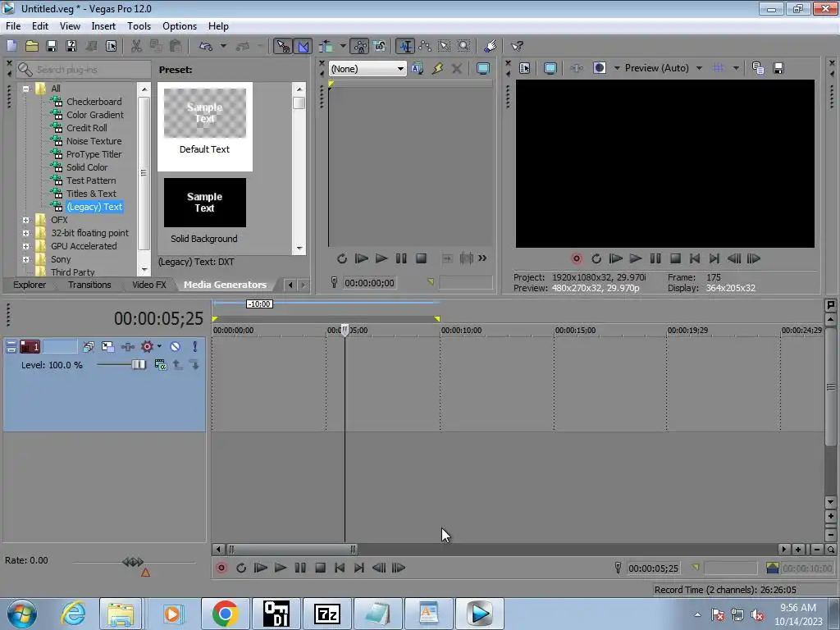This screenshot has height=630, width=840.
Task: Click Play button in video preview
Action: 636,258
